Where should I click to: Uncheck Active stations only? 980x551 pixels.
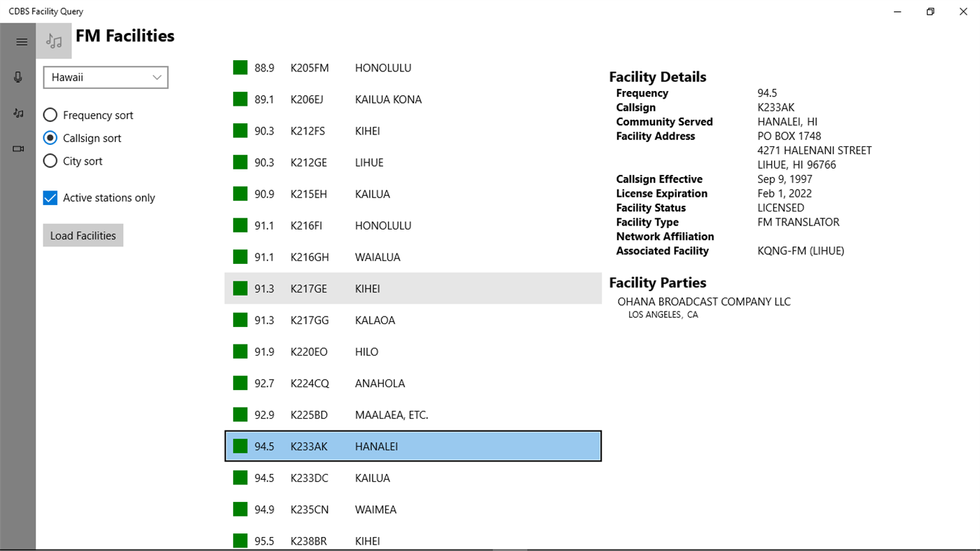tap(50, 197)
